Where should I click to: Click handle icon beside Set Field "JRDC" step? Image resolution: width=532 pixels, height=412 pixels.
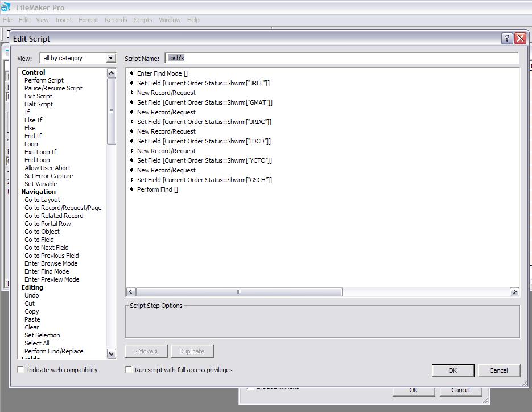click(131, 122)
